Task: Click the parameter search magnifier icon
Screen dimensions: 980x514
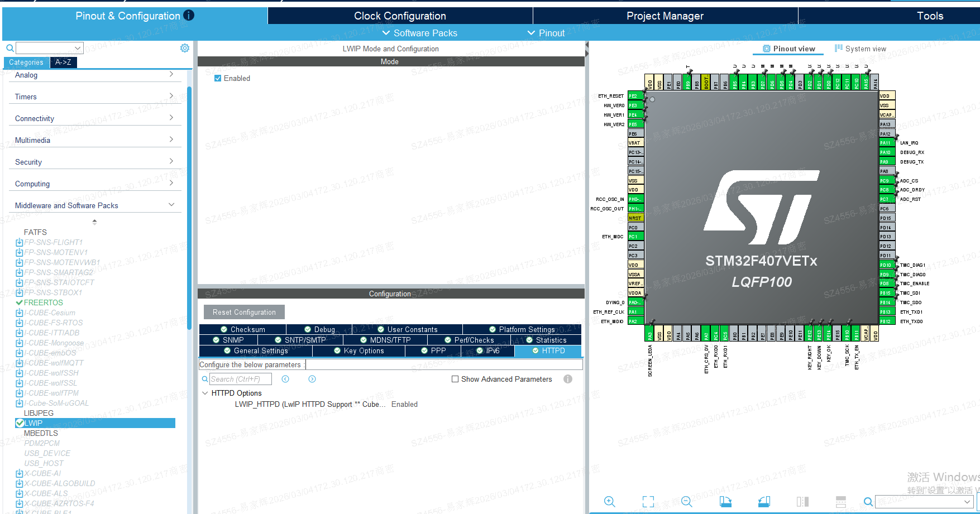Action: (x=205, y=379)
